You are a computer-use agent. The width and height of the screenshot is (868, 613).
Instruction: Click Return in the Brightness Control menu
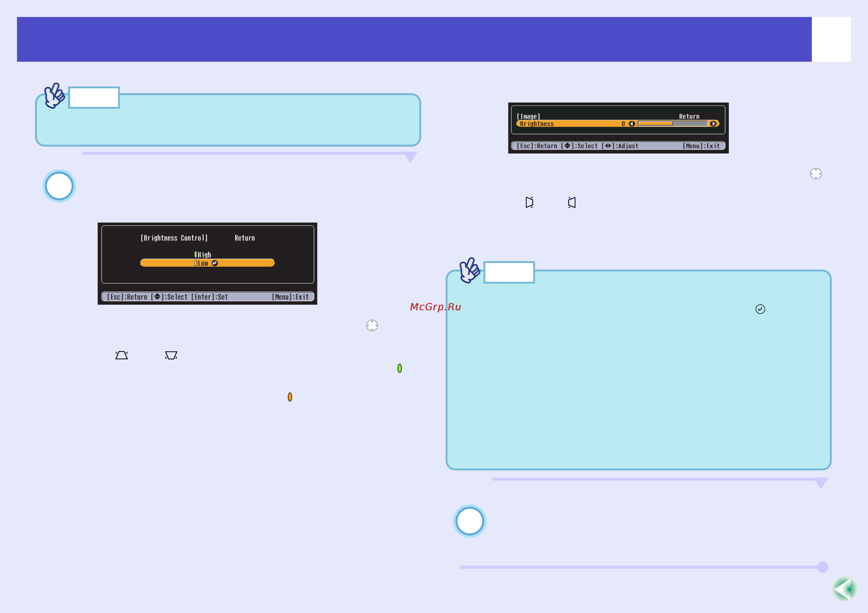(245, 238)
